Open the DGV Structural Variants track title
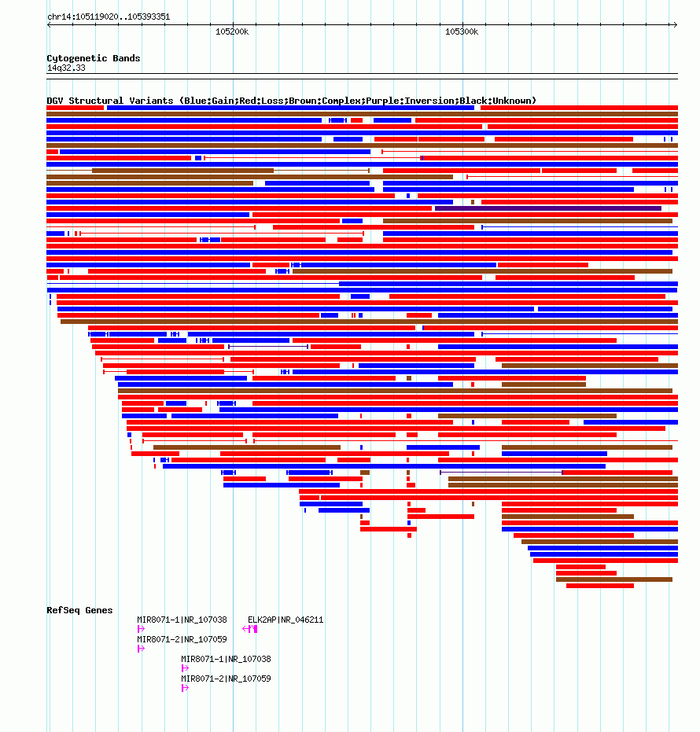 [x=291, y=101]
